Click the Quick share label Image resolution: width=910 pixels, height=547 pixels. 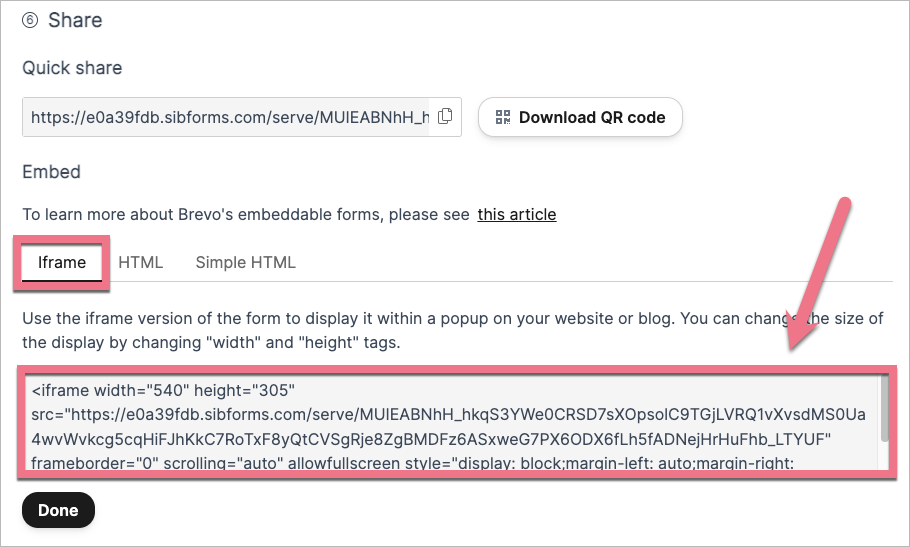click(x=72, y=69)
